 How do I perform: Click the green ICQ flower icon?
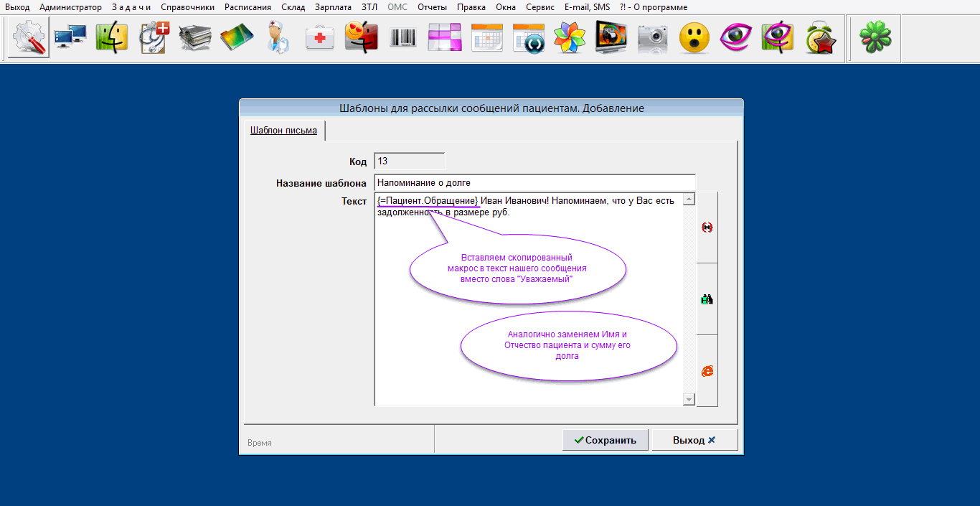point(876,37)
